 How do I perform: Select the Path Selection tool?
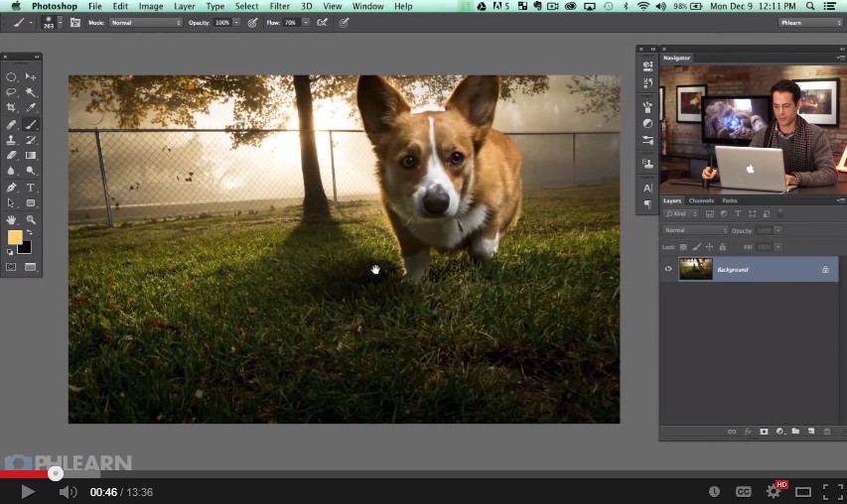tap(11, 203)
